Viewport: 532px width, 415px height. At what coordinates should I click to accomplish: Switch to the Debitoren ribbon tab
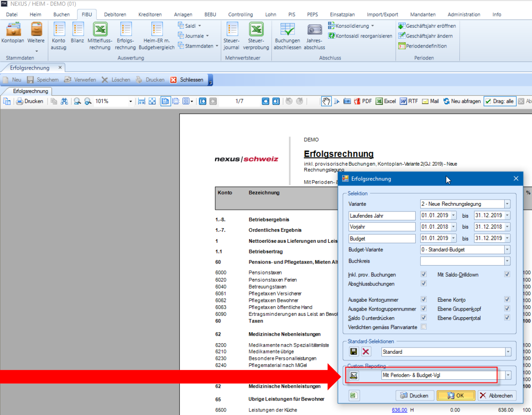click(x=115, y=15)
